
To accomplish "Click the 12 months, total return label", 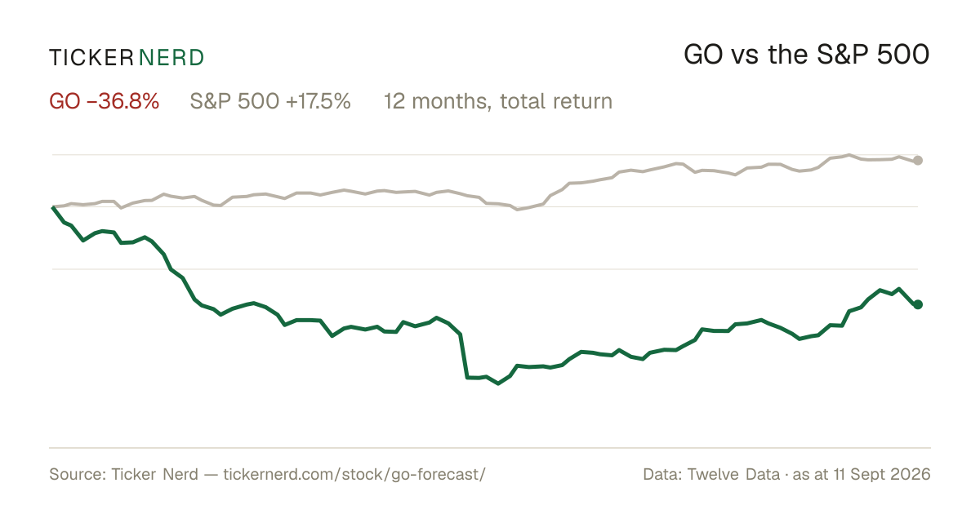I will click(x=498, y=102).
